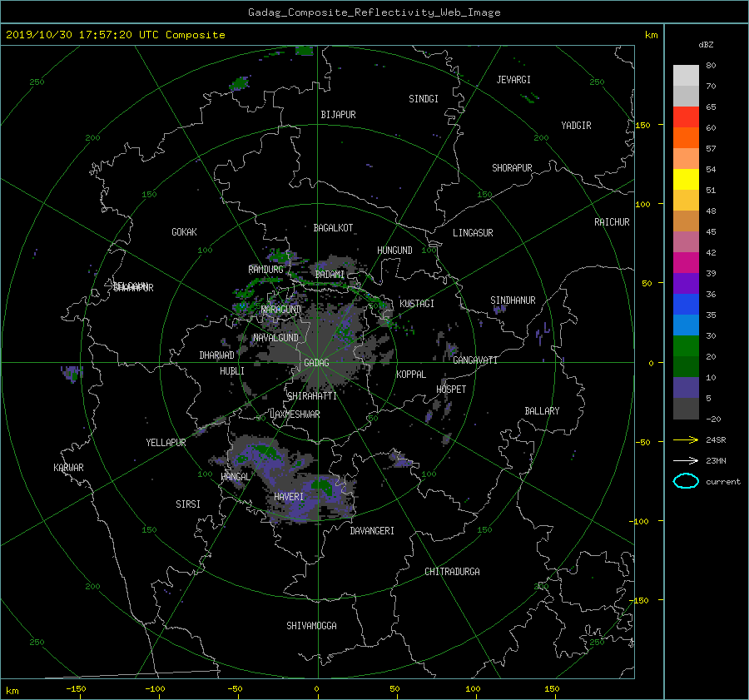Click the SHIRAHATTI city label
749x700 pixels.
[312, 396]
